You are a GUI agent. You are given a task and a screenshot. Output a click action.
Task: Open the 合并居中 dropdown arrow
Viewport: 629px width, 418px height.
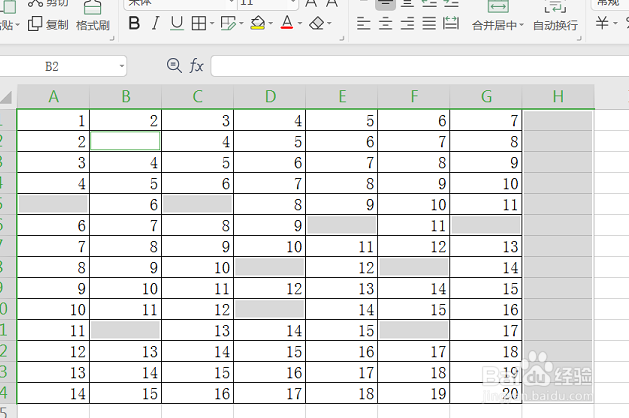pos(521,25)
